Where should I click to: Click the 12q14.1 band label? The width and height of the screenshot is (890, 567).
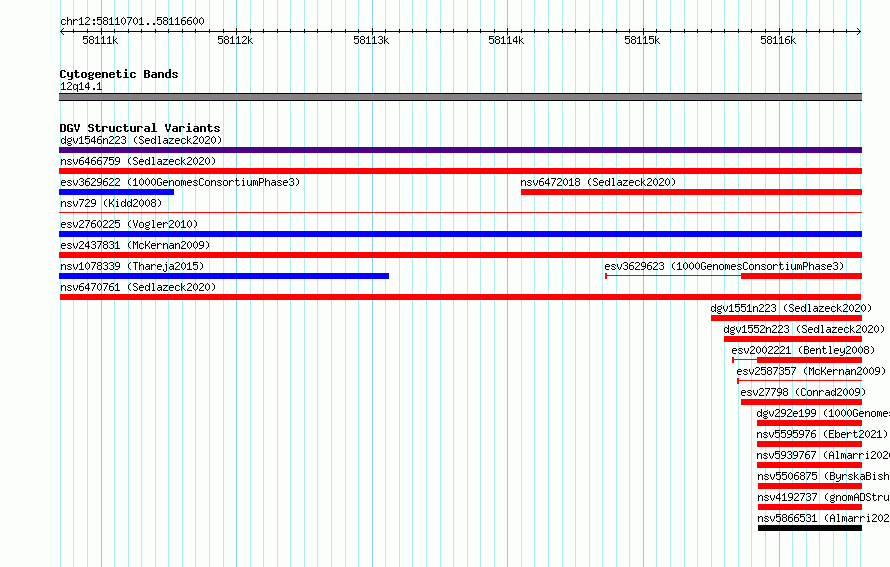pyautogui.click(x=81, y=86)
